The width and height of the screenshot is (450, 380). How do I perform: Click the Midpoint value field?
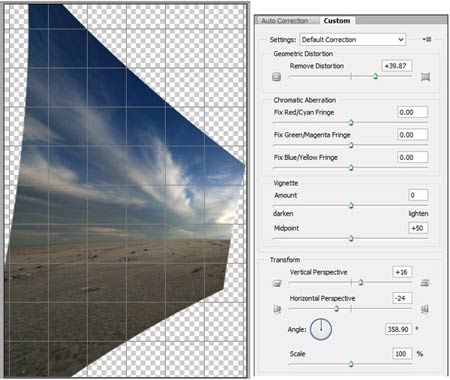pyautogui.click(x=418, y=228)
